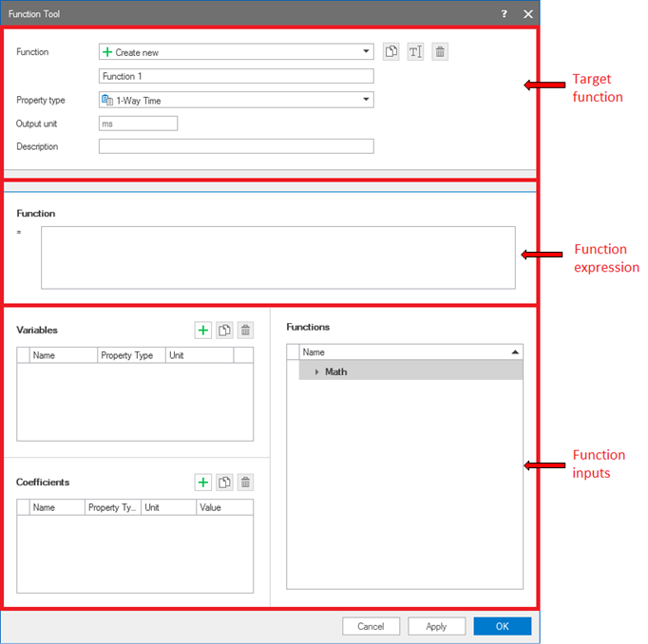Click the Value column header in Coefficients
Screen dimensions: 648x644
click(x=224, y=507)
